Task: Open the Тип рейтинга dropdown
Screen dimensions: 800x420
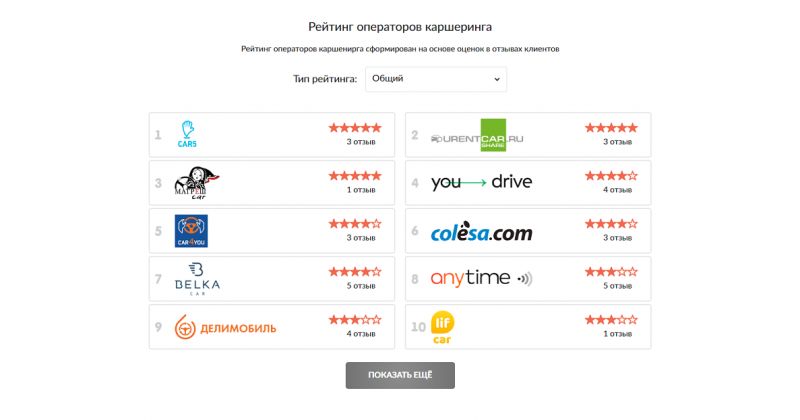Action: pyautogui.click(x=435, y=78)
